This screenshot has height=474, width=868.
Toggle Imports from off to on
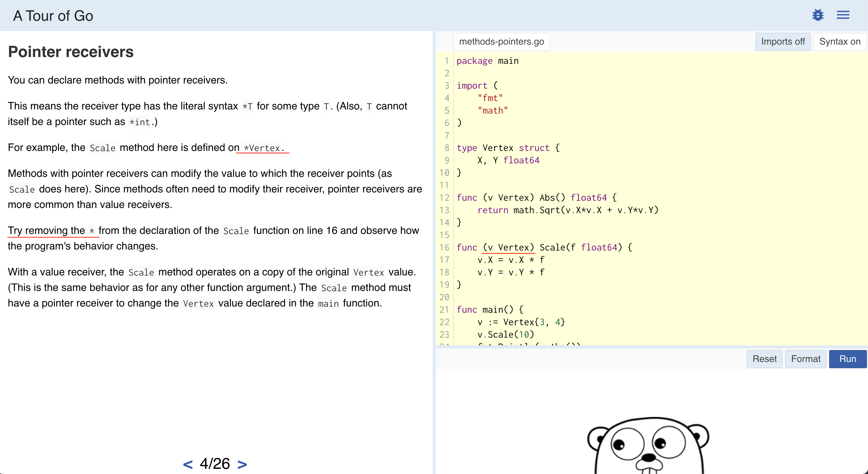click(x=783, y=41)
